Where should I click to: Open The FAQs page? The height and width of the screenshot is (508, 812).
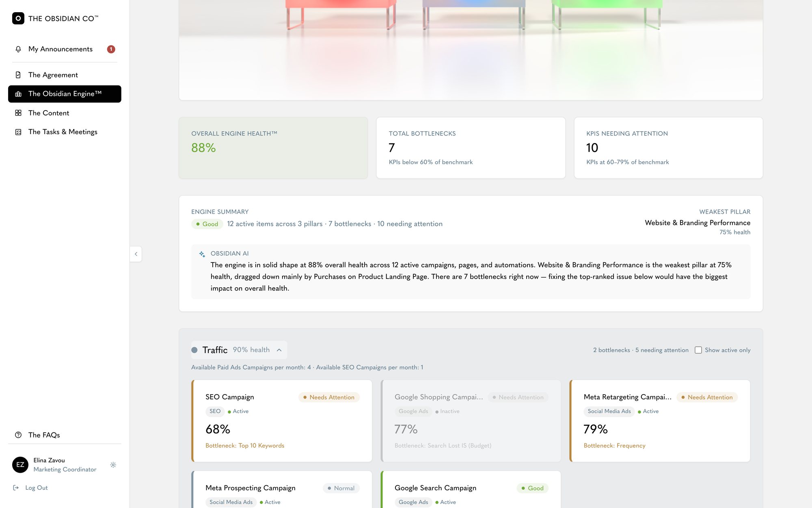click(65, 435)
